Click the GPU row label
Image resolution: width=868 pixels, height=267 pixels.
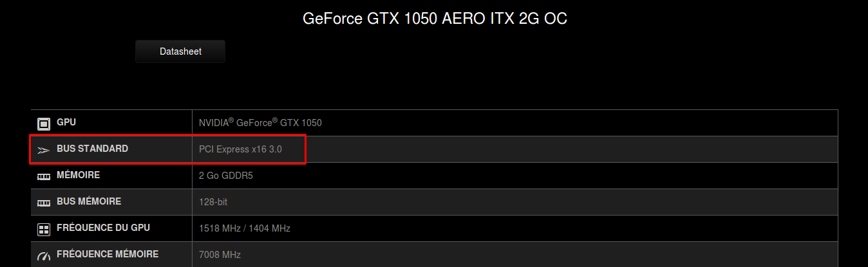[67, 122]
